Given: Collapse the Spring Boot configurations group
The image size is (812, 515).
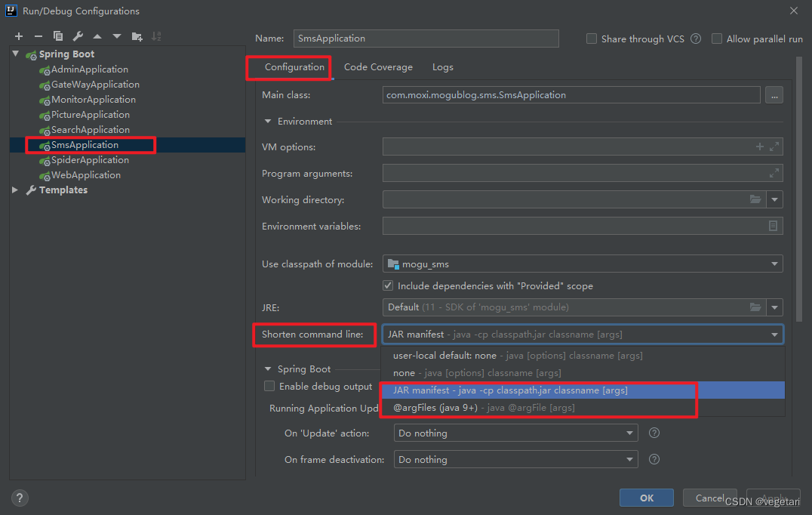Looking at the screenshot, I should coord(16,54).
